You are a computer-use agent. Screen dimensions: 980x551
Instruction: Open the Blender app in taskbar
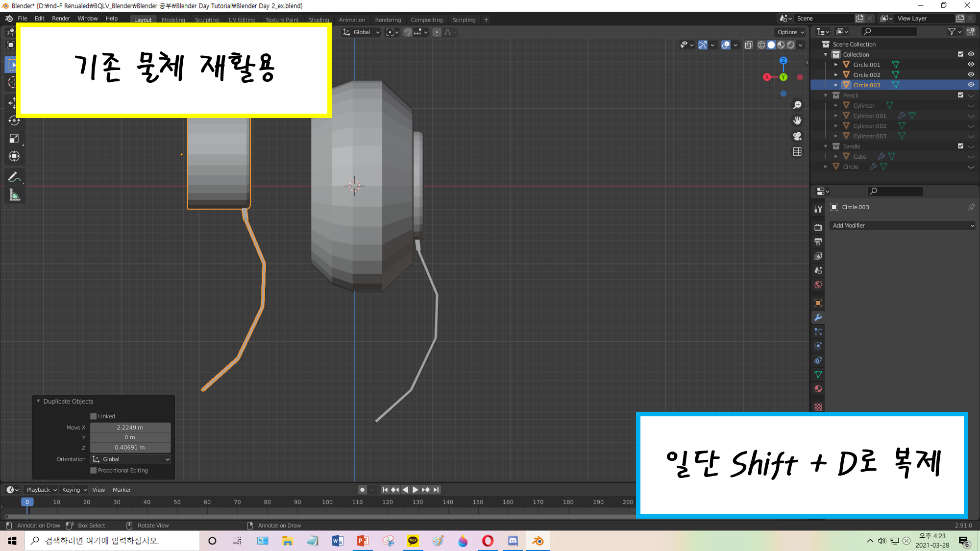coord(538,541)
